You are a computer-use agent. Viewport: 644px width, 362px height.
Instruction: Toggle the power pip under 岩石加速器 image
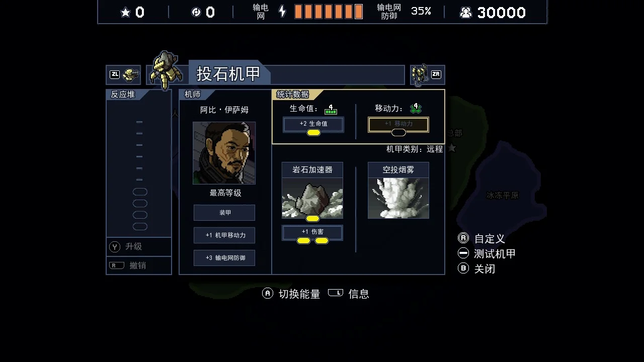pyautogui.click(x=312, y=219)
